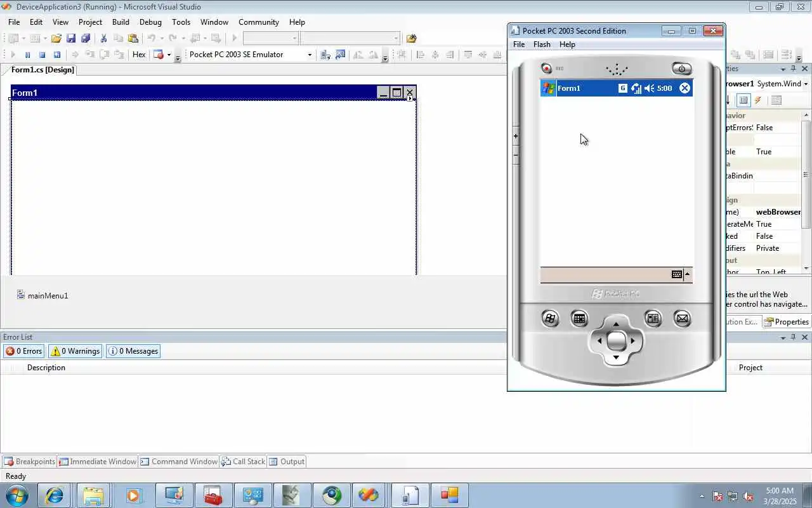This screenshot has height=508, width=812.
Task: Click the Pocket PC volume speaker icon
Action: coord(649,88)
